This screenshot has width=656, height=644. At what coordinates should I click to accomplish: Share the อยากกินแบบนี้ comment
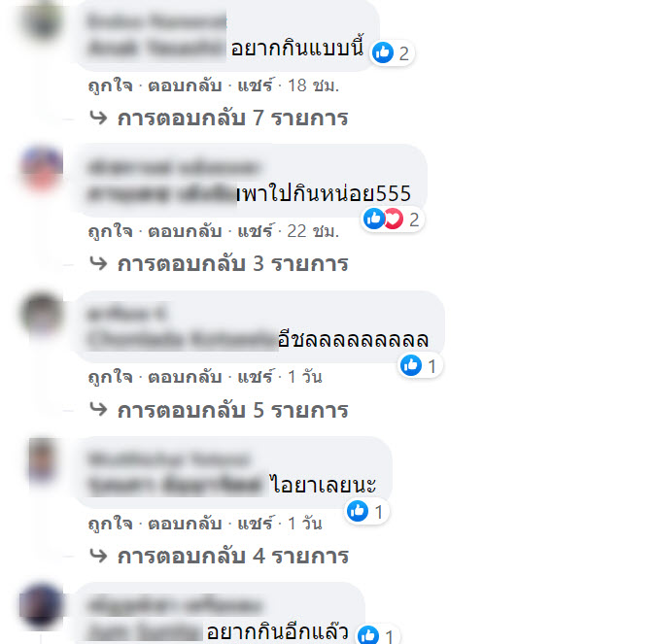[256, 85]
